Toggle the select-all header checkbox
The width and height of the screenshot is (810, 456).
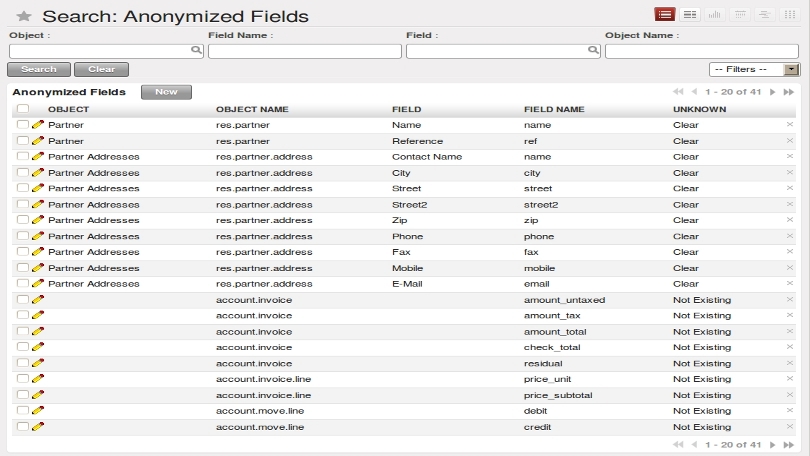23,108
